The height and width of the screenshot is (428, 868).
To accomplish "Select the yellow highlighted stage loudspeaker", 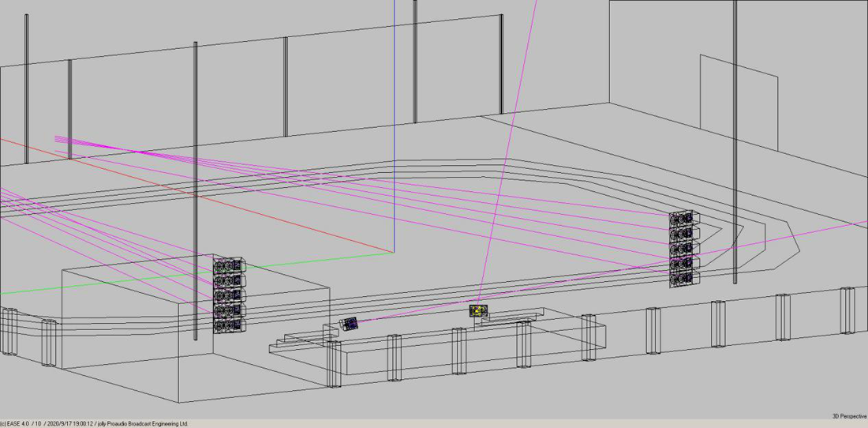I will pyautogui.click(x=478, y=311).
